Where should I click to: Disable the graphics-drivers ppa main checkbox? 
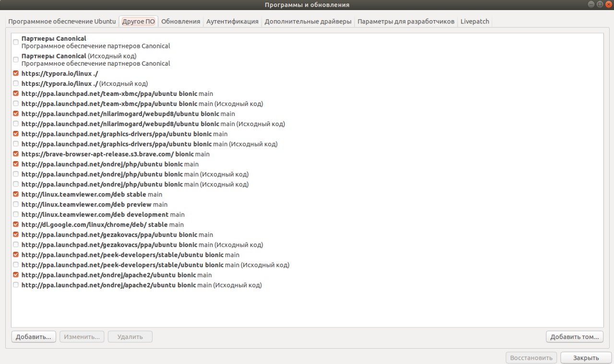coord(16,134)
